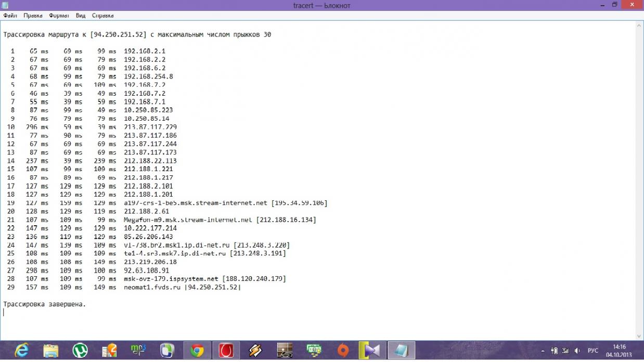Open File Explorer folder icon in taskbar
The height and width of the screenshot is (362, 644).
pyautogui.click(x=51, y=351)
